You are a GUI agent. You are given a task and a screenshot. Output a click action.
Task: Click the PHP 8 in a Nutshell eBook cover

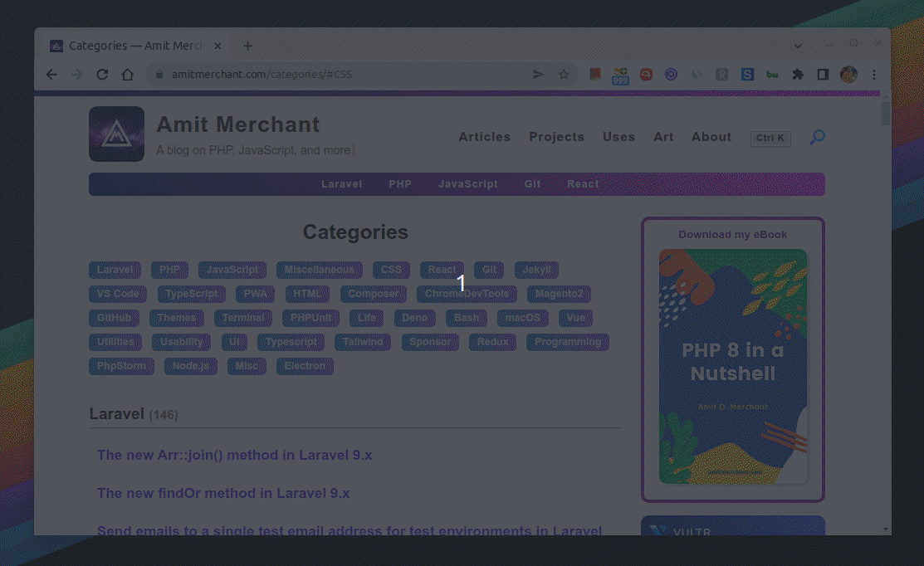point(733,366)
